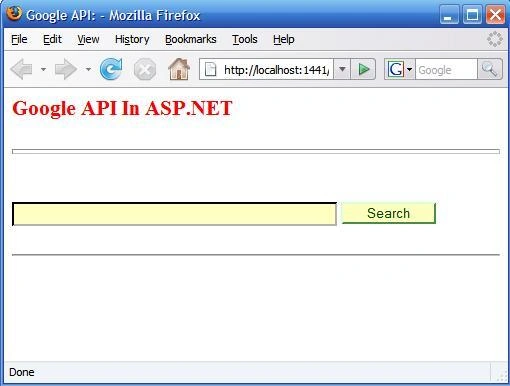This screenshot has height=386, width=510.
Task: Click the 'Done' status bar text
Action: (22, 372)
